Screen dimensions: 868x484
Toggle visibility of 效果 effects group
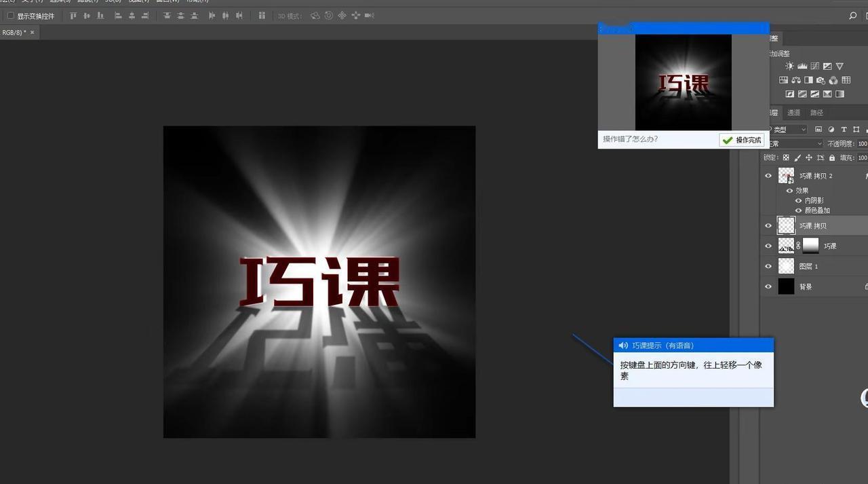click(x=789, y=191)
